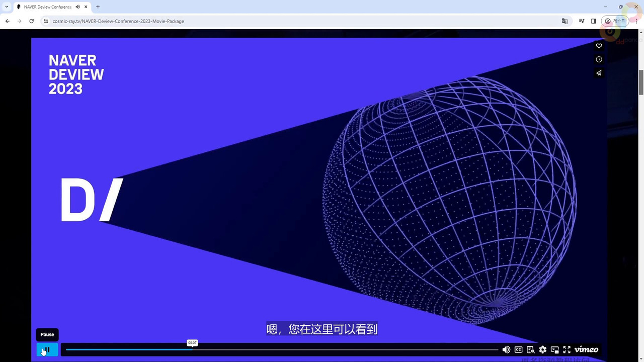
Task: Close the NAVER Deview Conference tab
Action: point(86,7)
